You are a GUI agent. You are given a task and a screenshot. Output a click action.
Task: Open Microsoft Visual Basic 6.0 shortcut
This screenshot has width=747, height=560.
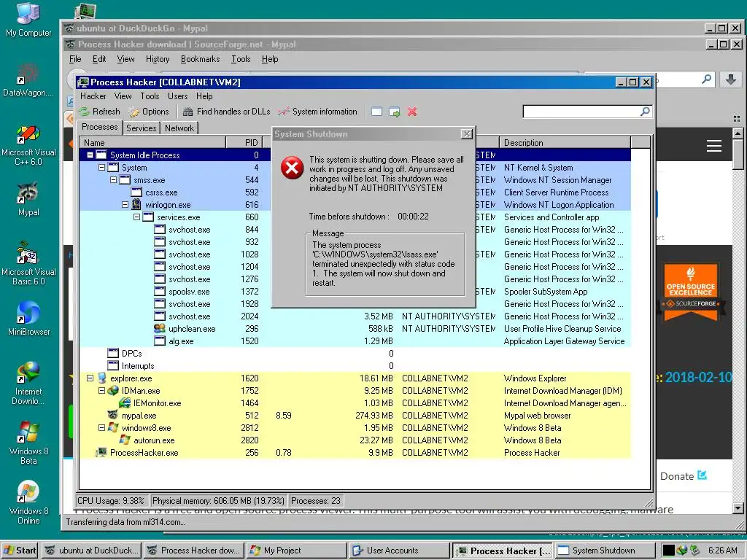coord(28,263)
